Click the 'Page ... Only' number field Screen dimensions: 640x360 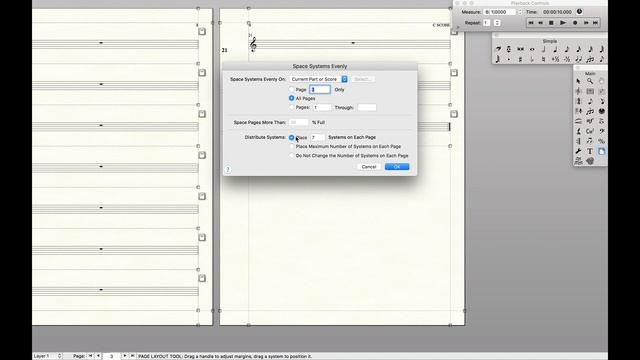(x=320, y=89)
